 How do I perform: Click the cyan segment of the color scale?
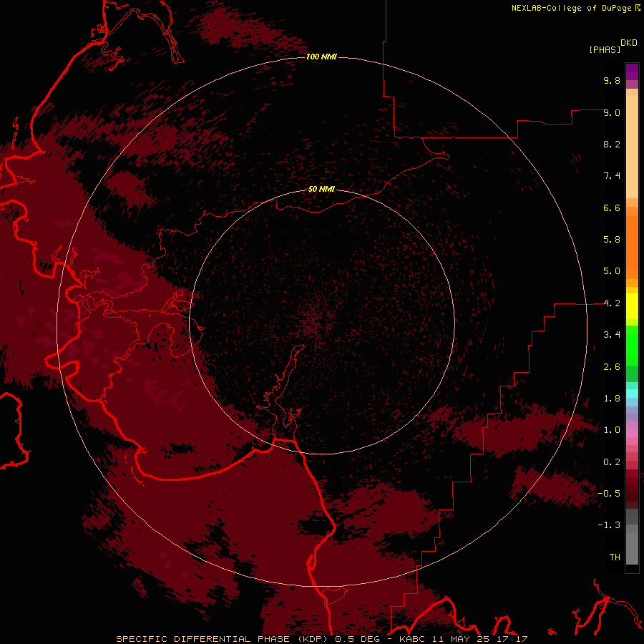click(x=632, y=394)
